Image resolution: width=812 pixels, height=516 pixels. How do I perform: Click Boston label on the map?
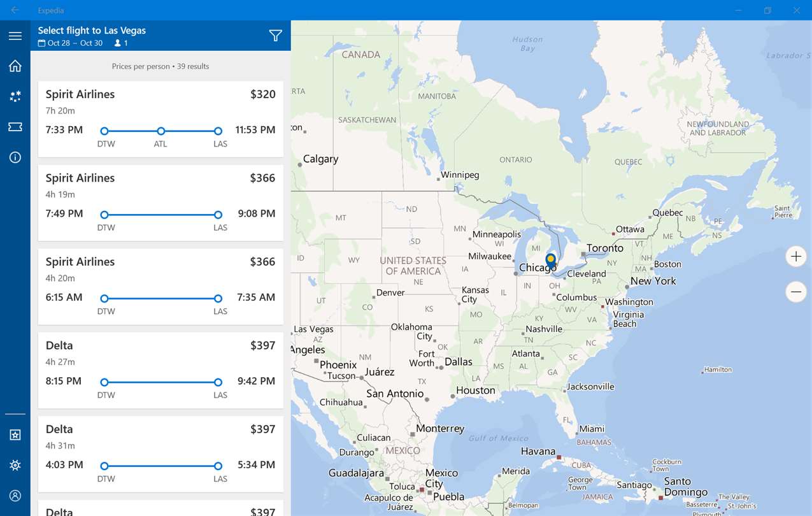(x=667, y=264)
